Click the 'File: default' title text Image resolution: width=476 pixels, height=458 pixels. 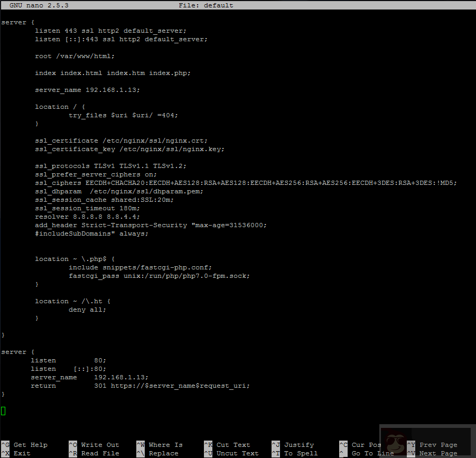tap(206, 5)
